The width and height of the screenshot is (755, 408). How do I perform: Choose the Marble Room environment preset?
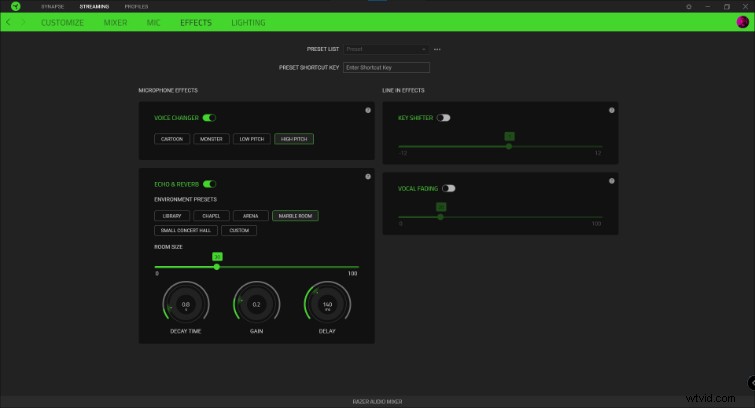[x=295, y=216]
